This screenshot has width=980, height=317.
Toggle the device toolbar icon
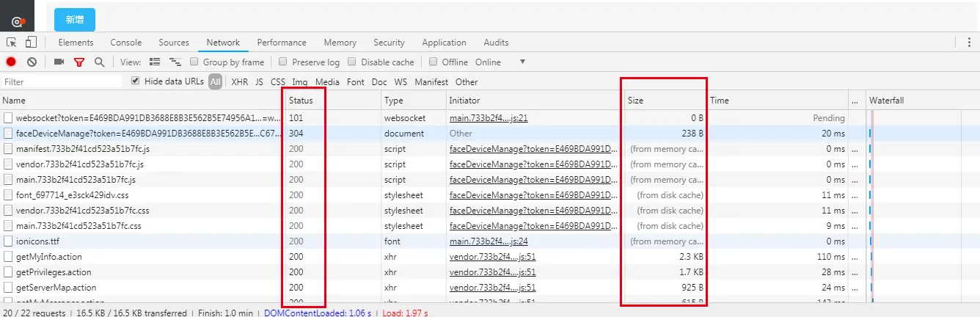(x=31, y=42)
